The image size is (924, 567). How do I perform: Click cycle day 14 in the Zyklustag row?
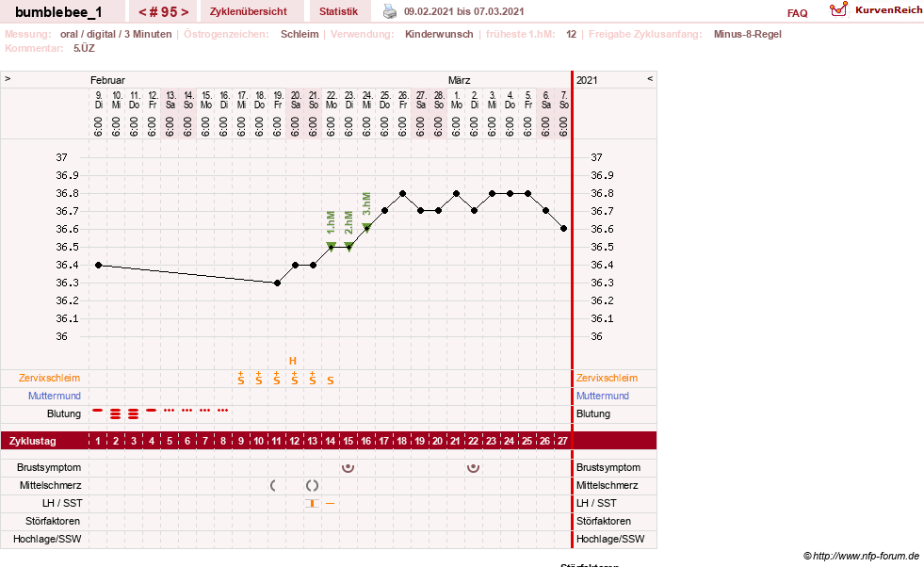[330, 441]
